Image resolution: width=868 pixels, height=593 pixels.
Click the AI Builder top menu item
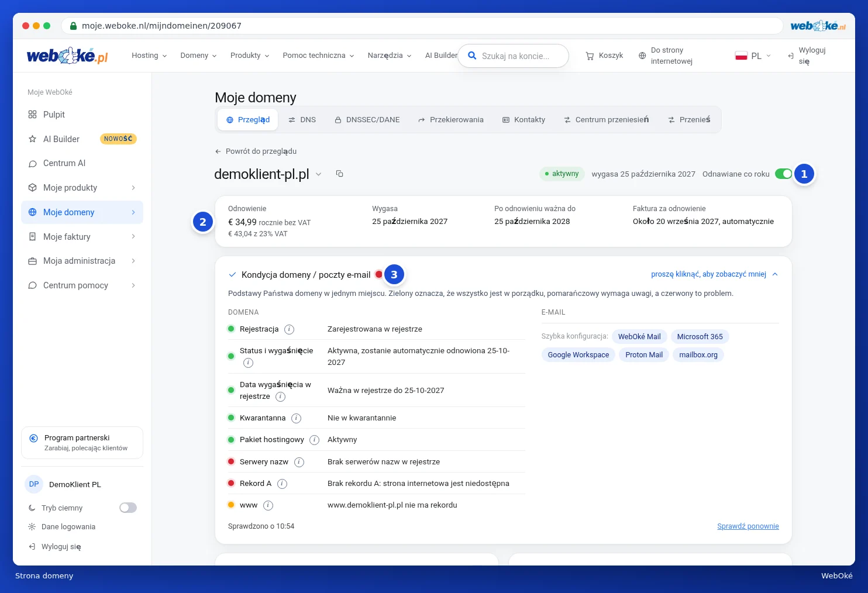[x=441, y=56]
